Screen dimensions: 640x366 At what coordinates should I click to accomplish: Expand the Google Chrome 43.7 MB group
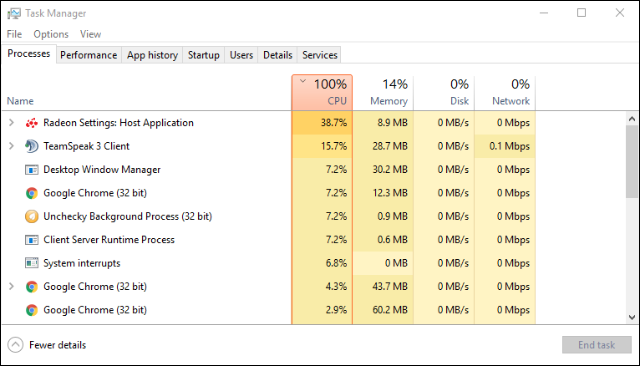(11, 286)
